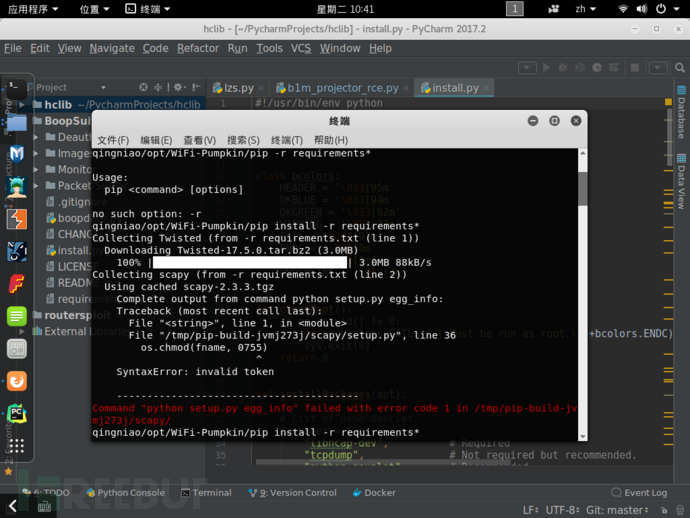Open the Faraday icon in the dock
690x518 pixels.
click(x=17, y=283)
